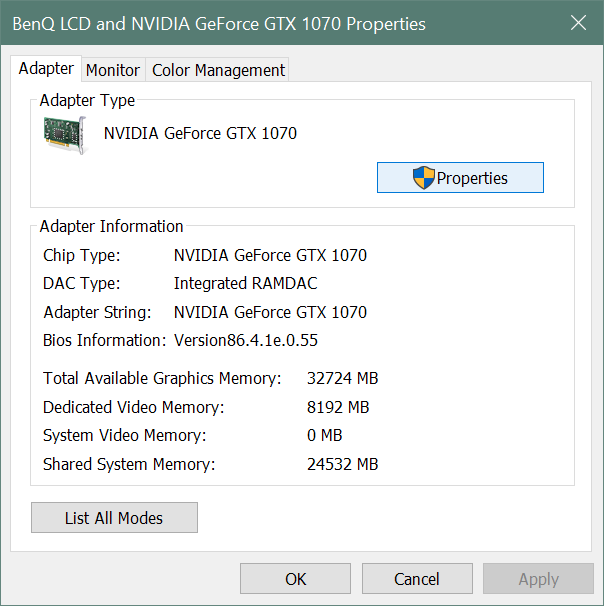This screenshot has height=606, width=604.
Task: Click the Chip Type label
Action: pyautogui.click(x=82, y=255)
